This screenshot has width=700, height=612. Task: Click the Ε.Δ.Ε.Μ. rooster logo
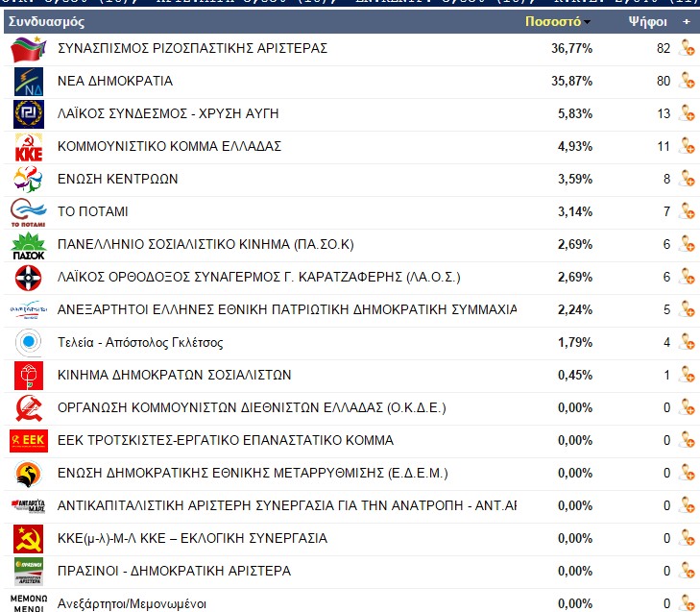[28, 474]
